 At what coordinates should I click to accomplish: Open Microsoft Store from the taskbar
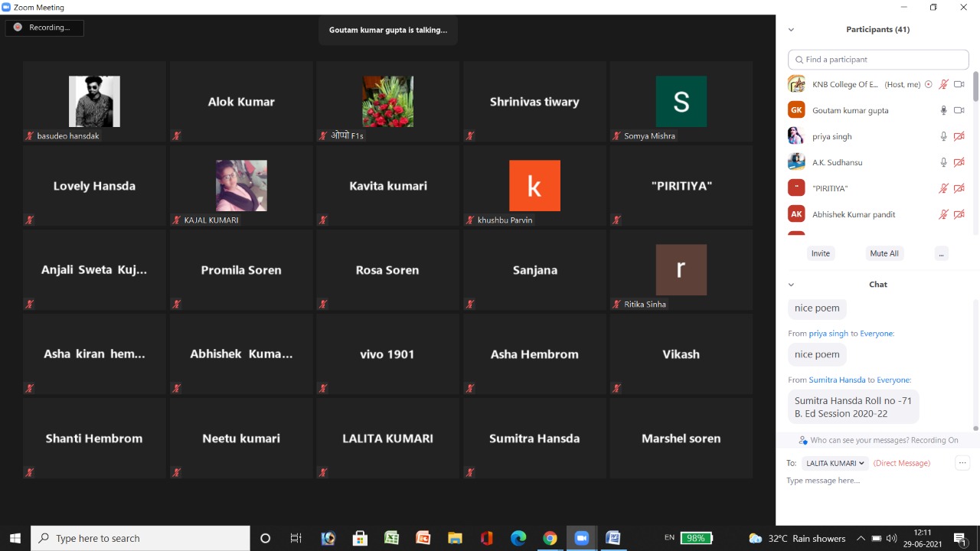[x=360, y=538]
